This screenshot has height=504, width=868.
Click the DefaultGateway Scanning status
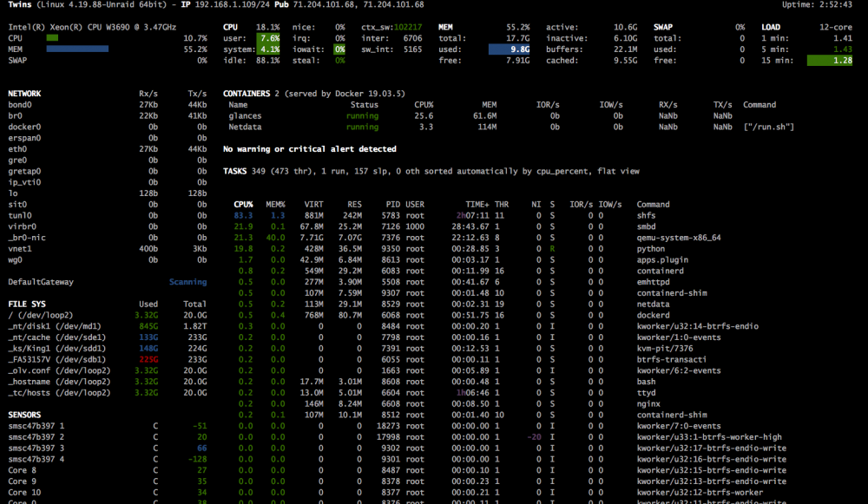[x=187, y=282]
